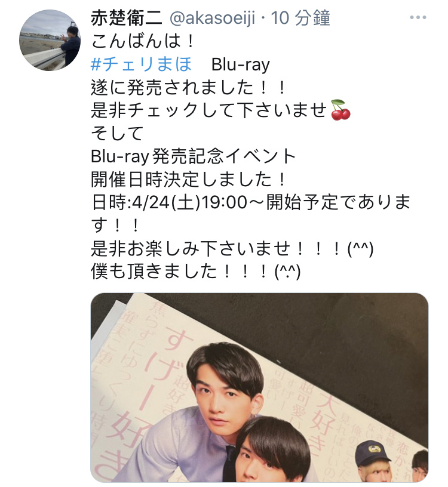The image size is (448, 487).
Task: Open the tweet's three-dot more options menu
Action: (x=418, y=18)
